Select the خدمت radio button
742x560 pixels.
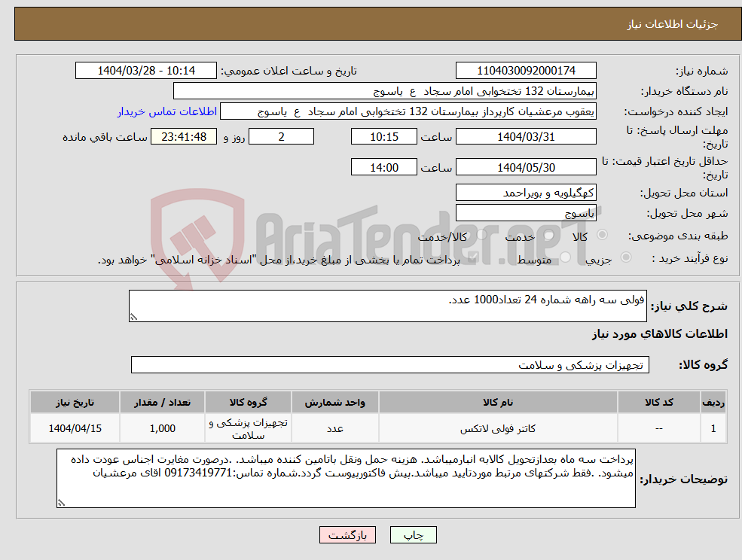point(548,235)
